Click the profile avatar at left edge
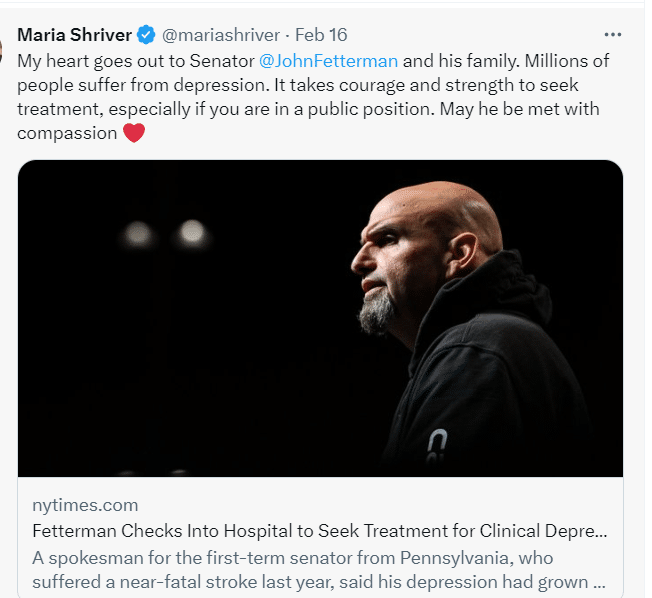 click(4, 50)
